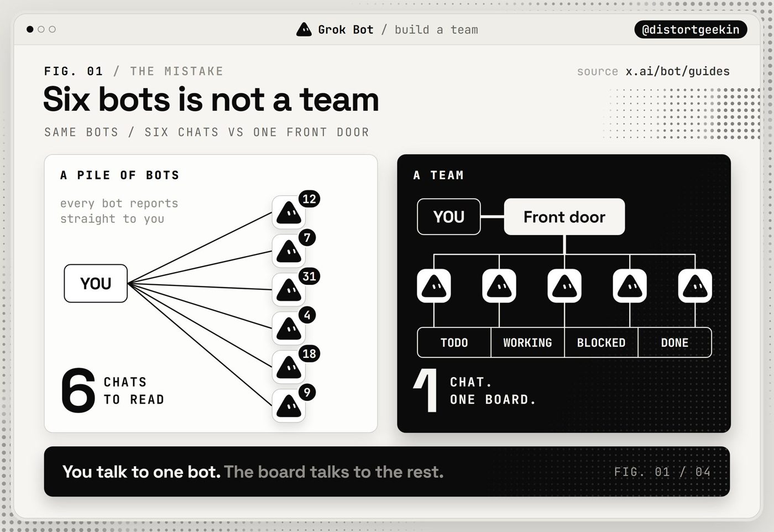Click 'You talk to one bot.' in the footer banner
The image size is (774, 532).
tap(142, 472)
